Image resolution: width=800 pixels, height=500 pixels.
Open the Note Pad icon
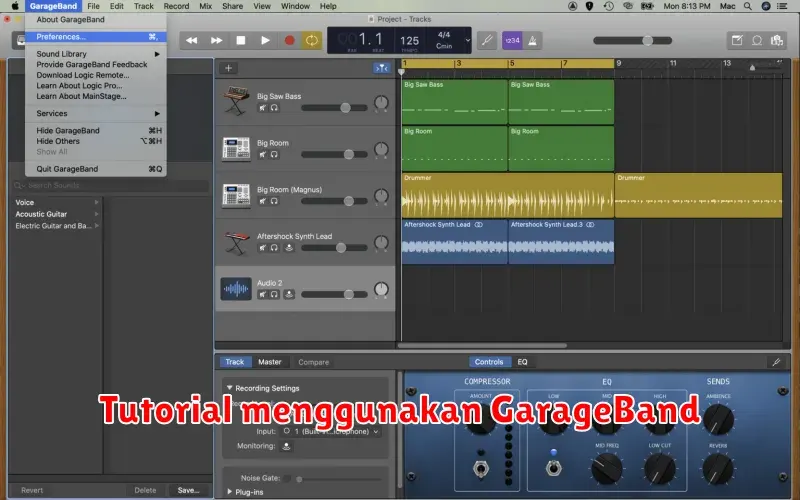(x=737, y=40)
